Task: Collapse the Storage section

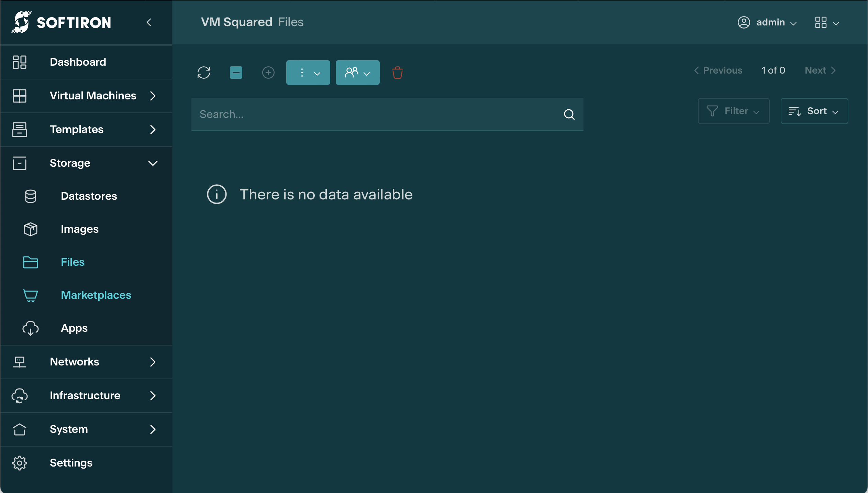Action: tap(153, 163)
